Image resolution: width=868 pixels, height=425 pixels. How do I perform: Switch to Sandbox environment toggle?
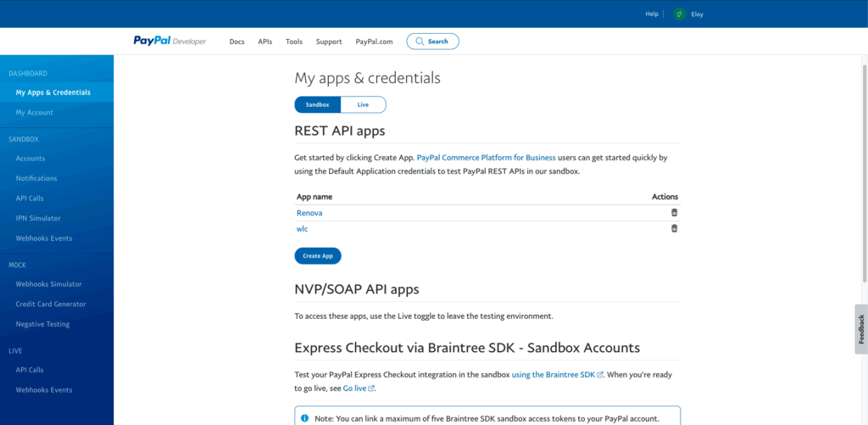pyautogui.click(x=317, y=104)
